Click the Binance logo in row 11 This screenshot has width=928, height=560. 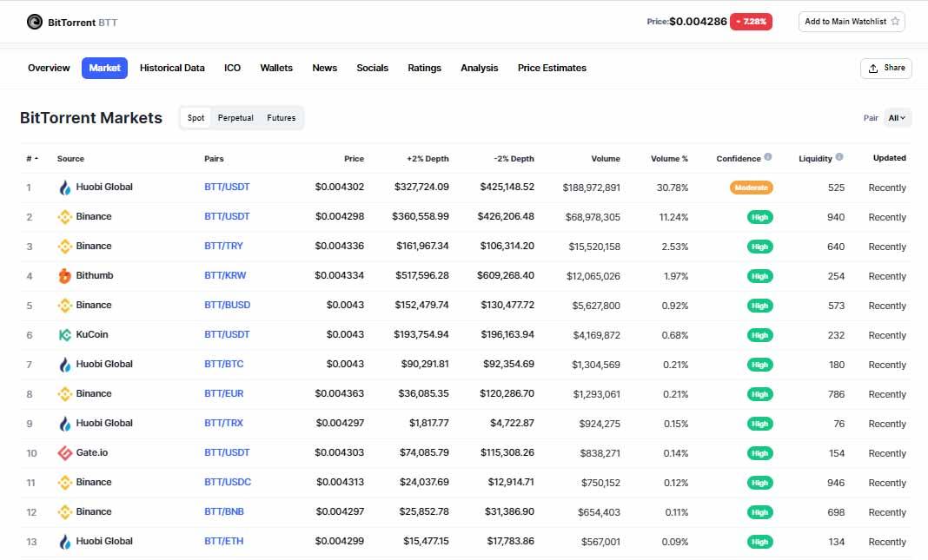[65, 483]
